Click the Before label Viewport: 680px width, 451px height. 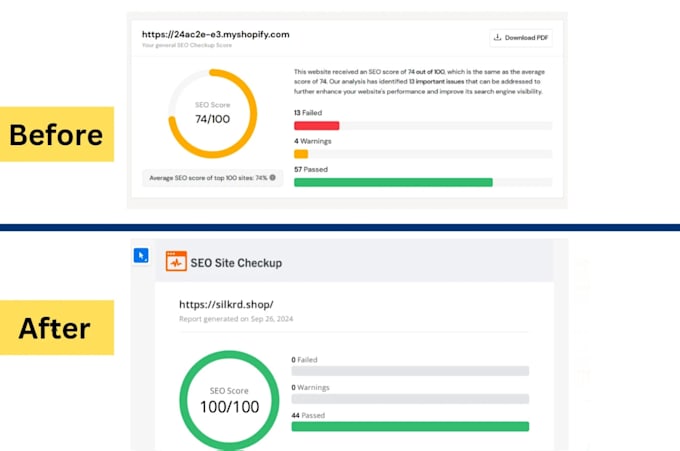tap(56, 134)
